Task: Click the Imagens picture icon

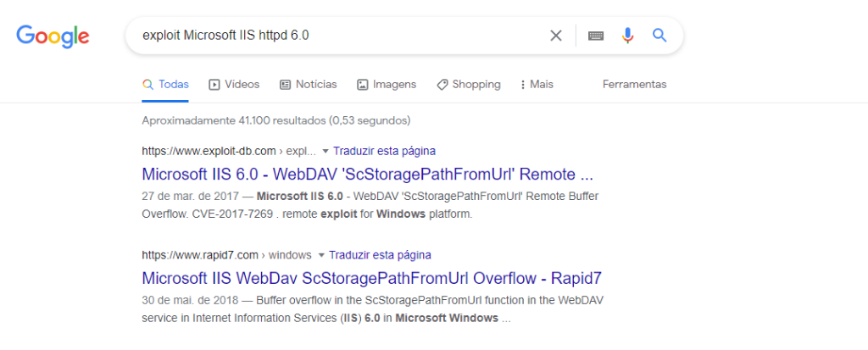Action: coord(362,85)
